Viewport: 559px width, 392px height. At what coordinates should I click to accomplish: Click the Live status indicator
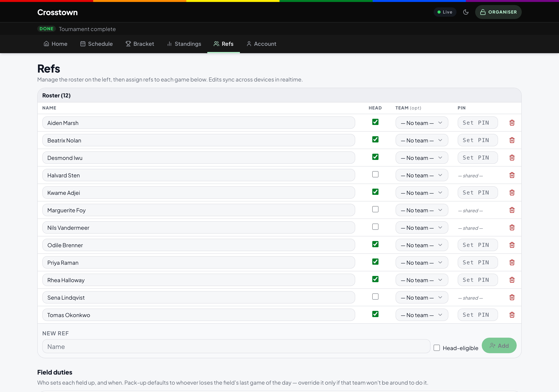tap(445, 12)
